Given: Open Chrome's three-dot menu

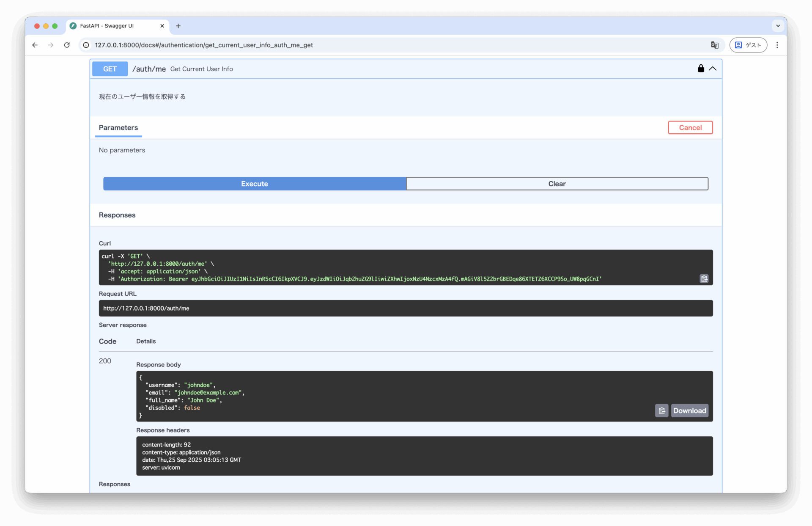Looking at the screenshot, I should click(777, 45).
